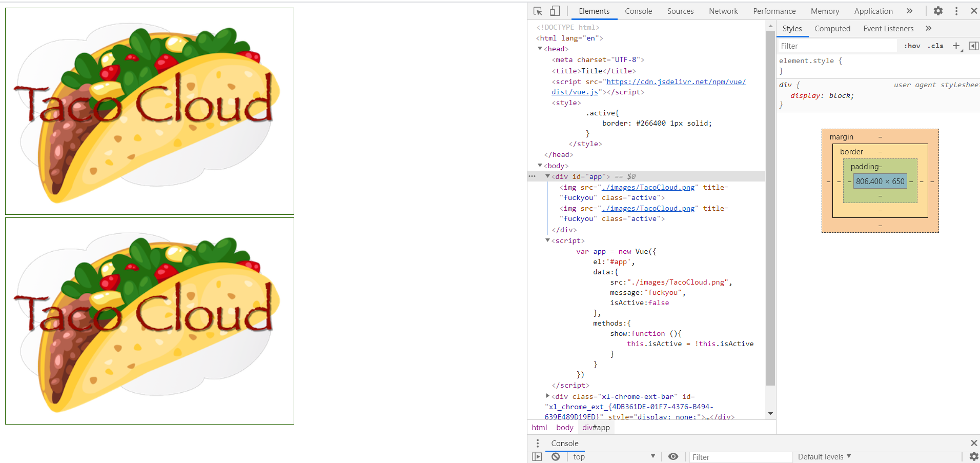
Task: Click the top Taco Cloud image
Action: coord(150,111)
